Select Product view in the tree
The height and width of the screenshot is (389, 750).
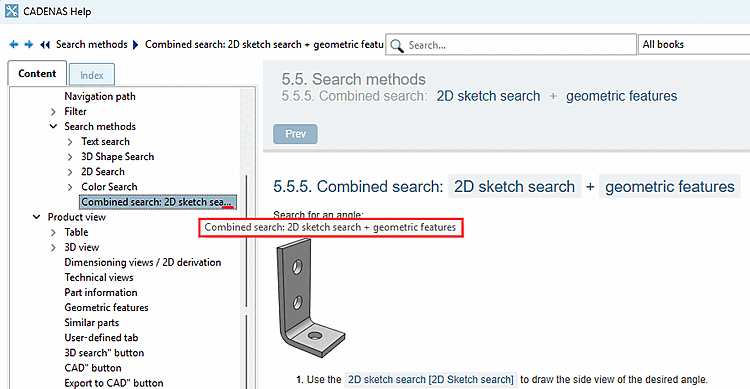77,217
